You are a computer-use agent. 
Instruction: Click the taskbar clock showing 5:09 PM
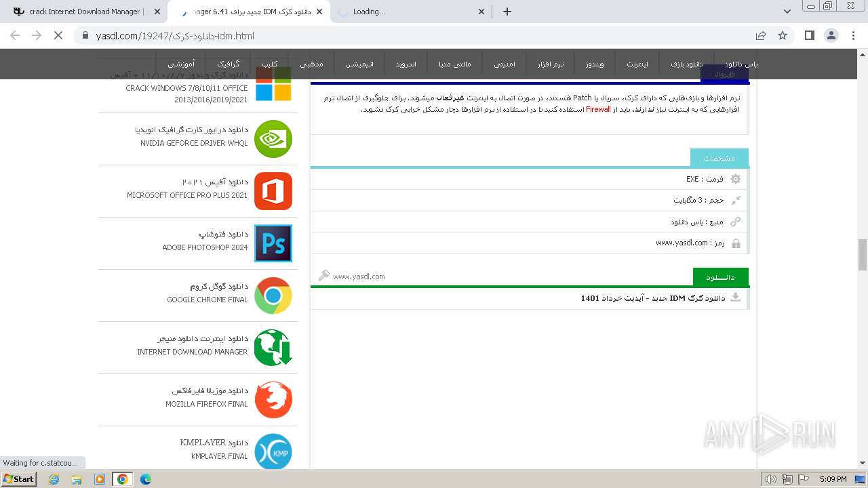pyautogui.click(x=833, y=479)
